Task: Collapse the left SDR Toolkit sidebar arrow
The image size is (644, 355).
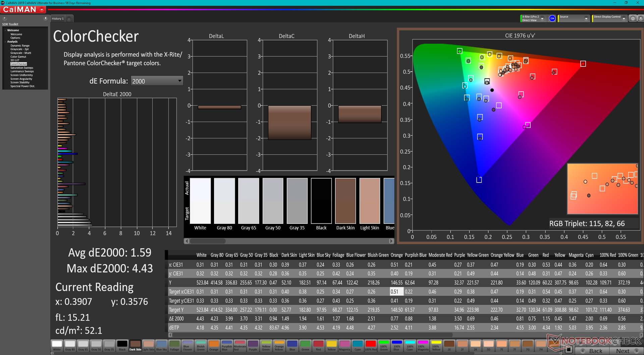Action: point(45,18)
